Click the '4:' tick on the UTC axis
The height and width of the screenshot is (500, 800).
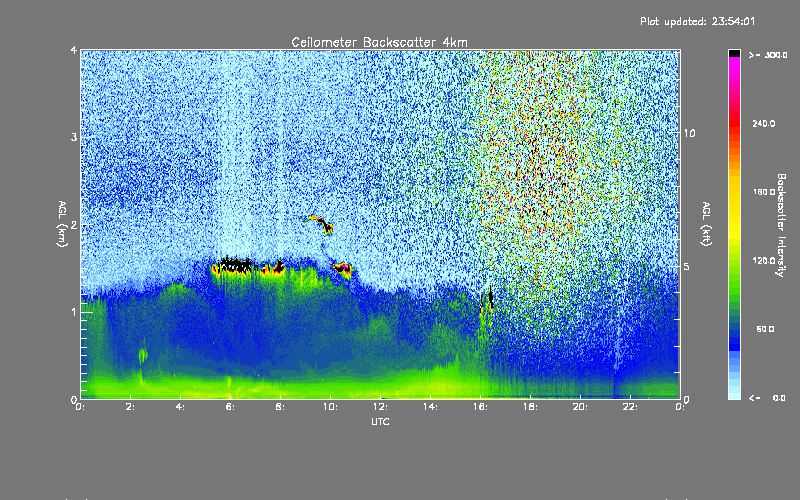point(180,407)
